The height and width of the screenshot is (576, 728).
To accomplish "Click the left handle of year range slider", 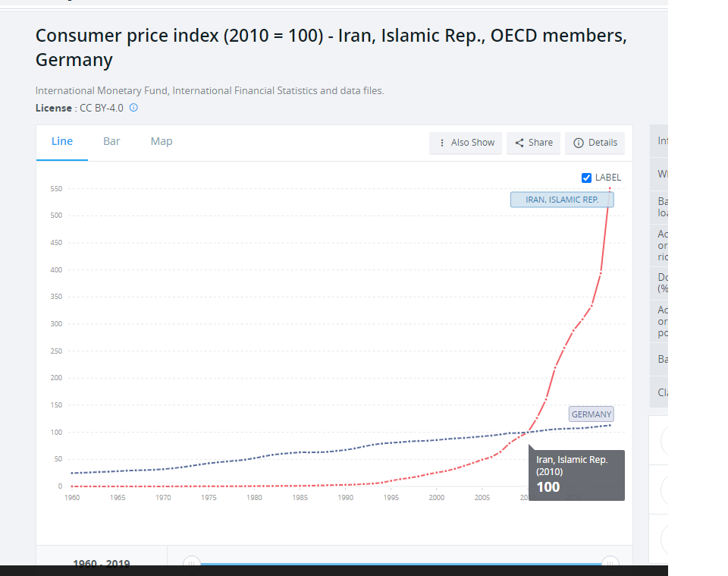I will (x=192, y=563).
